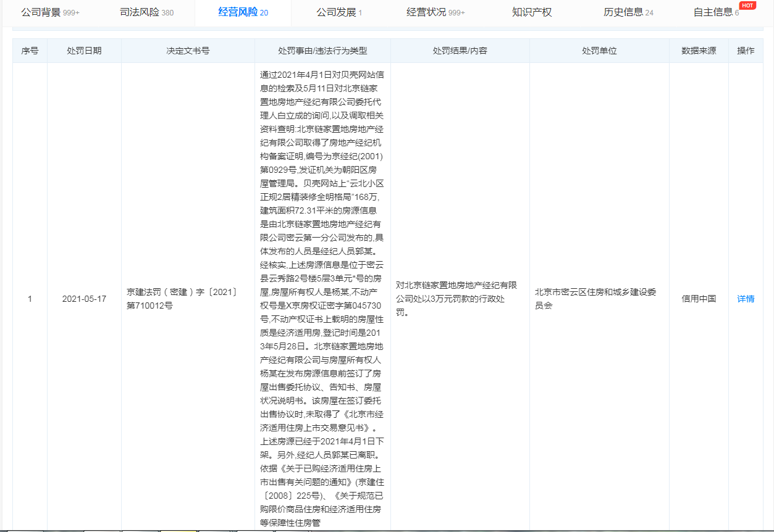The image size is (774, 532).
Task: Click the HOT badge on 自主信息
Action: point(747,6)
